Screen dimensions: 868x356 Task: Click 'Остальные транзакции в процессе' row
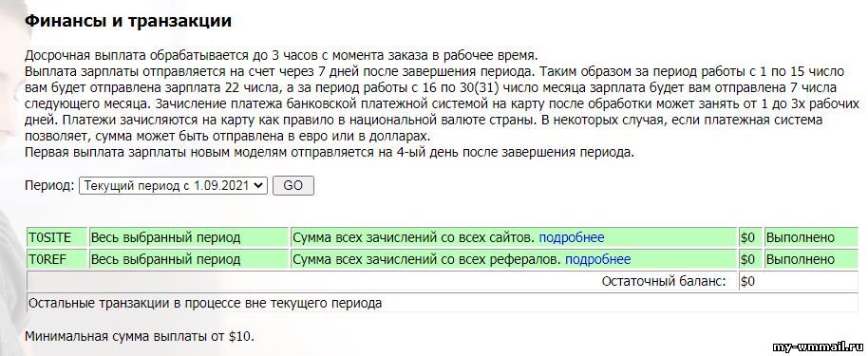click(443, 304)
